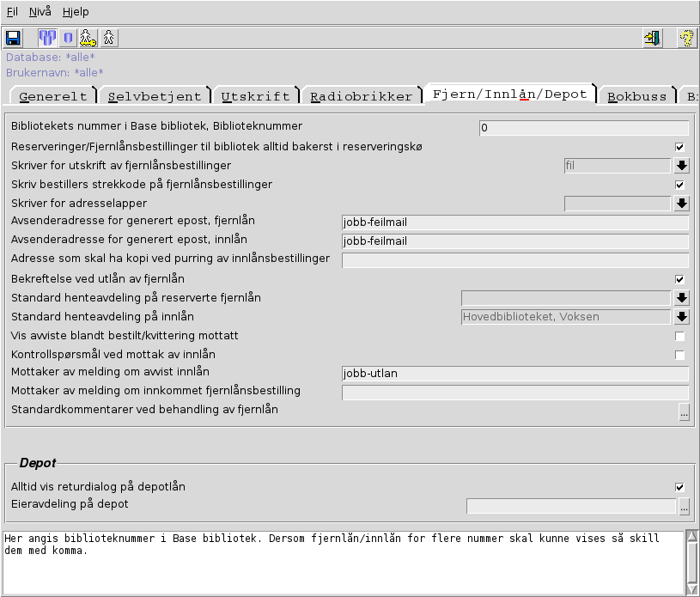Open dropdown for Skriver for adresselapper
Image resolution: width=700 pixels, height=597 pixels.
(682, 204)
